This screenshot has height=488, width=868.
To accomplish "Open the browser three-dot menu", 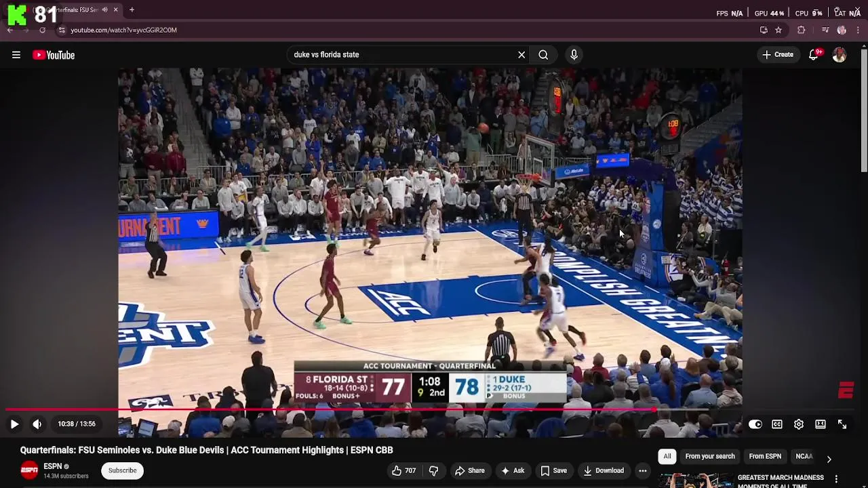I will point(858,30).
